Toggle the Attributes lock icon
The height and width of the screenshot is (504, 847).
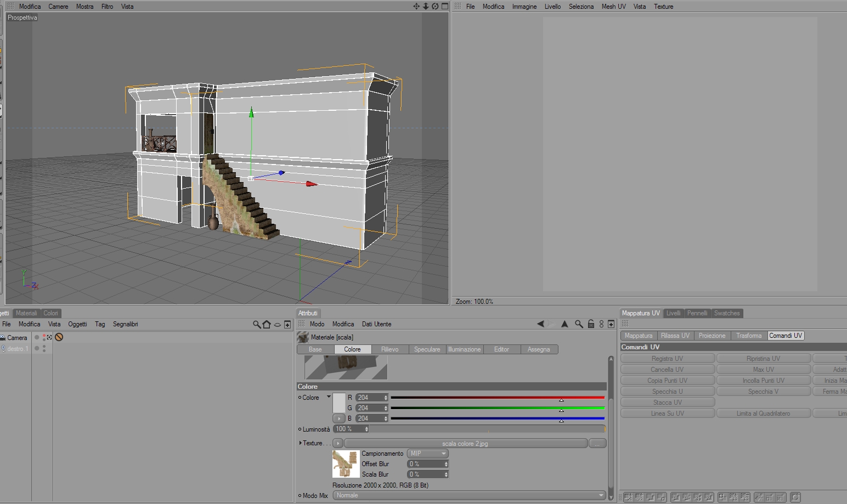tap(591, 324)
